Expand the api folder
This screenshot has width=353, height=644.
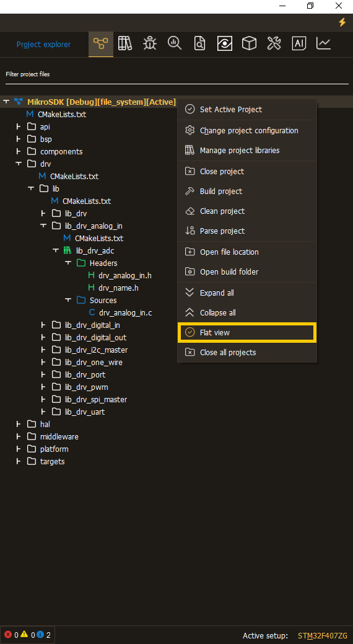18,126
